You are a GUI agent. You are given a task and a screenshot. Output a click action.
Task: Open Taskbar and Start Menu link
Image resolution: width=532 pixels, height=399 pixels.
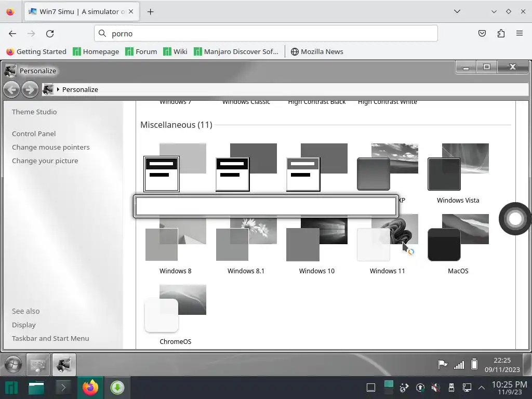coord(50,338)
